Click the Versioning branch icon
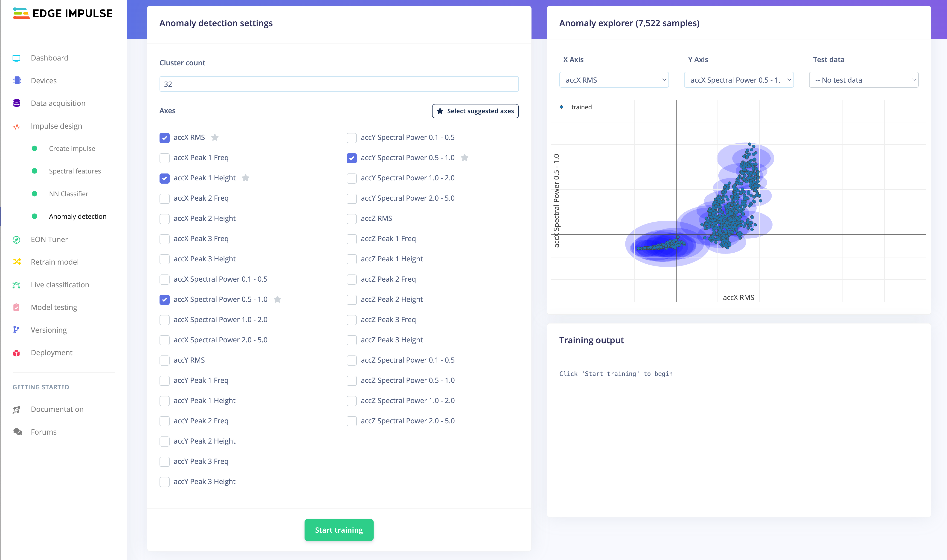 16,330
